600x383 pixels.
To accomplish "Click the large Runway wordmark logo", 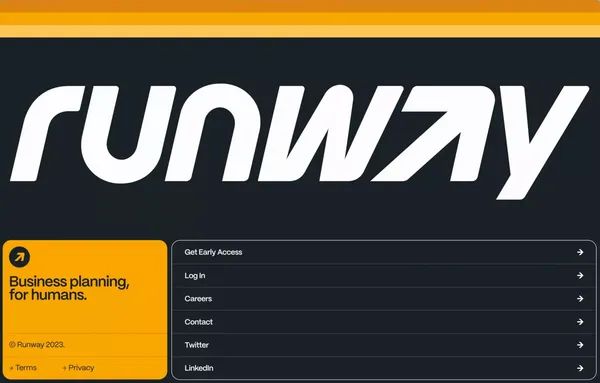I will pos(300,142).
